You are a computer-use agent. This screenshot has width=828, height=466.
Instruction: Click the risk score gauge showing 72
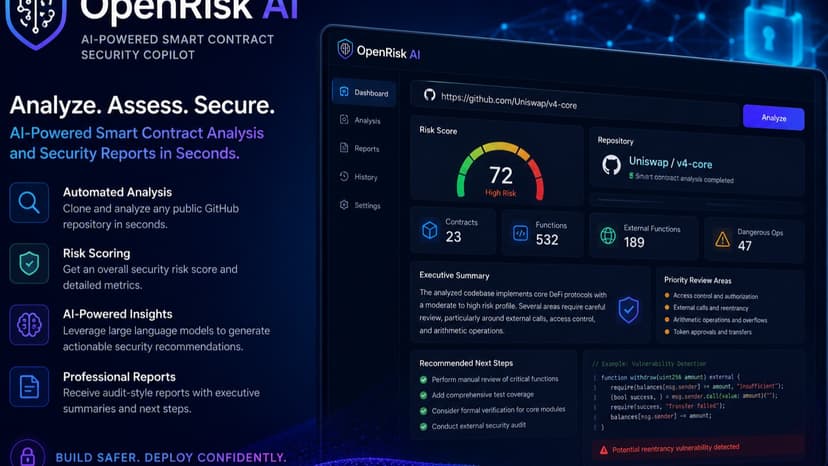coord(500,170)
